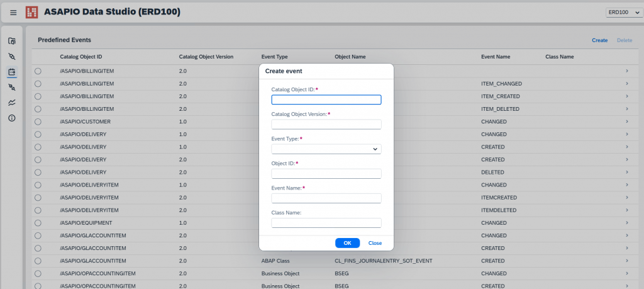Click the connection search sidebar icon
Viewport: 644px width, 289px height.
[x=12, y=88]
